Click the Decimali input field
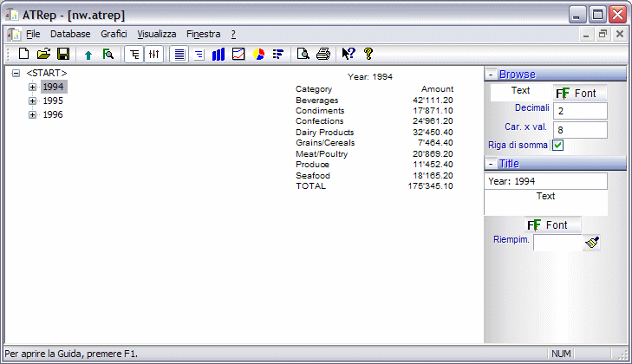 (x=580, y=111)
